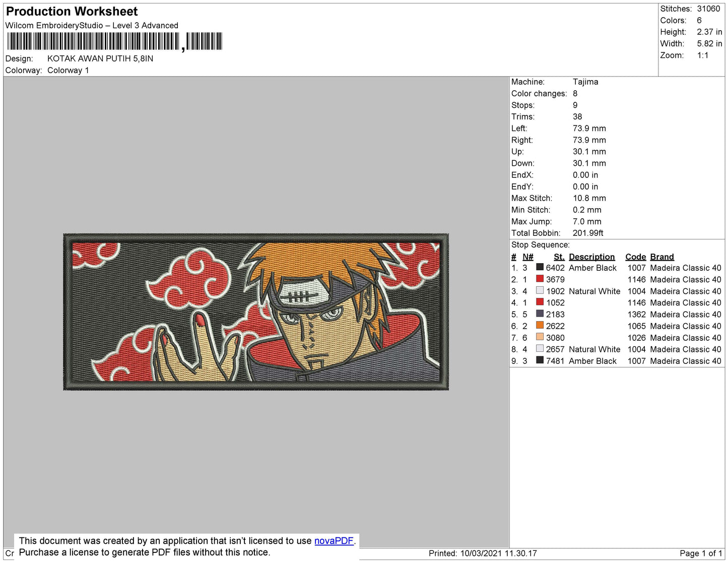728x563 pixels.
Task: Click the Colors count value 6
Action: pos(699,20)
